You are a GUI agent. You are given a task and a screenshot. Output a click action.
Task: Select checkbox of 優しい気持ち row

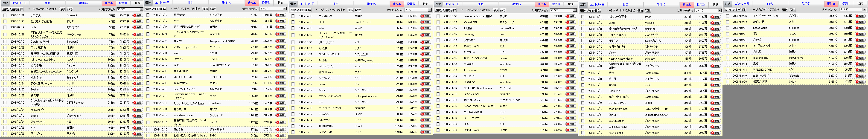5,48
